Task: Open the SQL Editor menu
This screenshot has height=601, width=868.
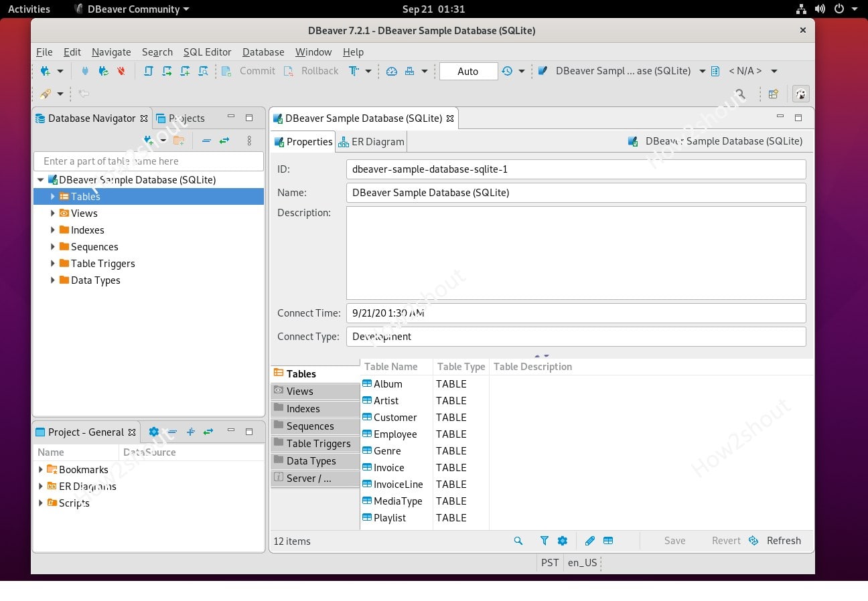Action: [x=207, y=52]
